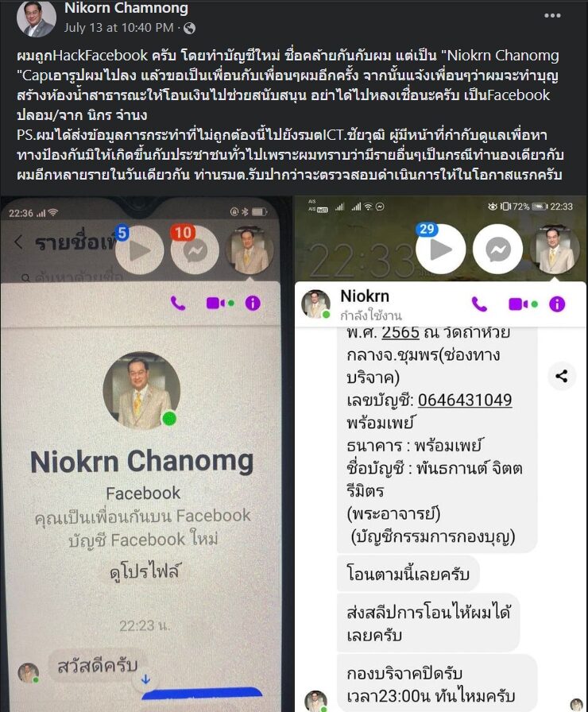
Task: Click the globe public audience icon
Action: [190, 28]
